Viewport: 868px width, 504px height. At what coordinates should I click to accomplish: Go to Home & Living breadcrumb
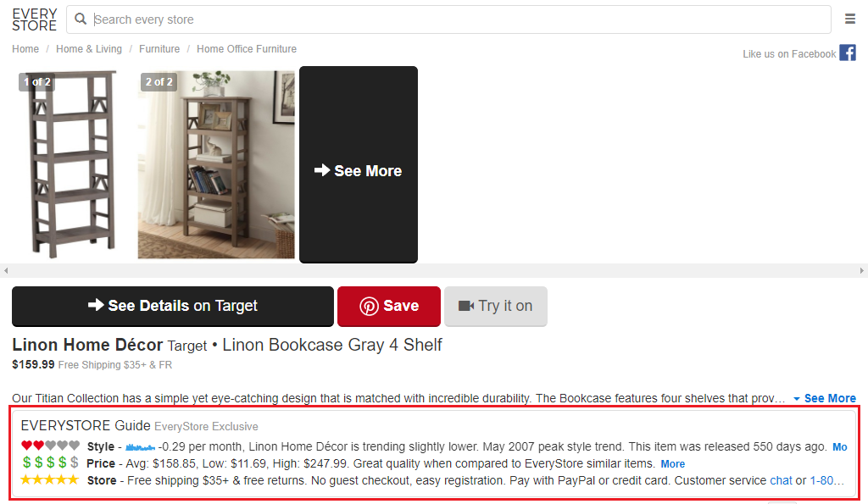[88, 48]
